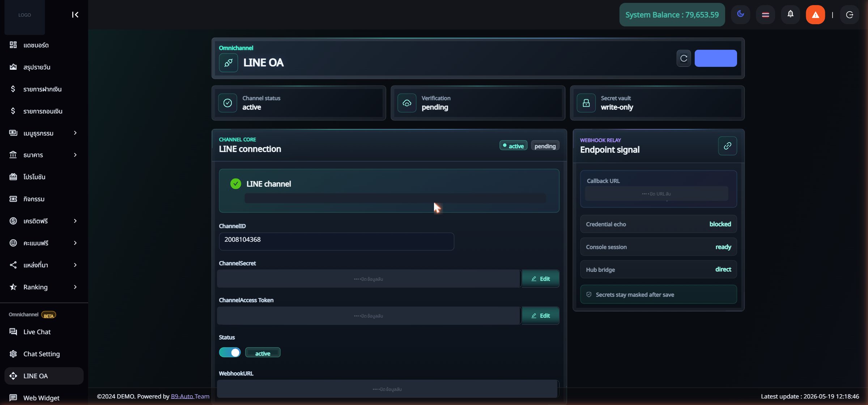Click the masked ChannelAccess Token field

(x=369, y=315)
